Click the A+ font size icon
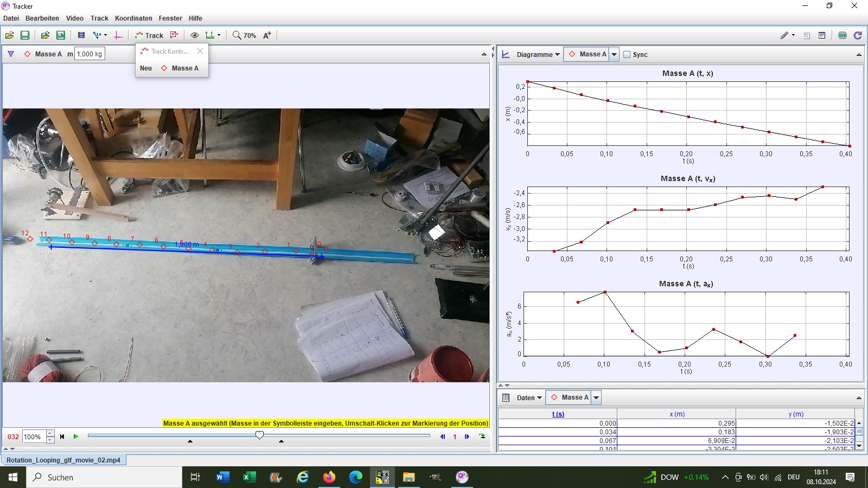Screen dimensions: 868x488 pyautogui.click(x=267, y=35)
